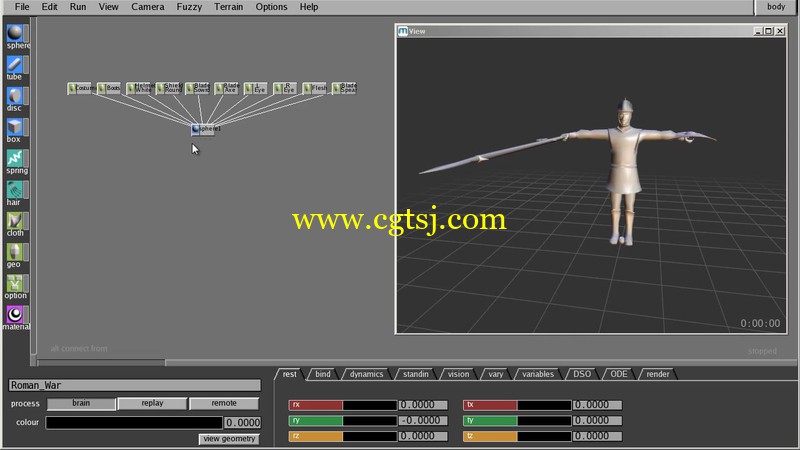Viewport: 800px width, 450px height.
Task: Select the sphere1 node in graph
Action: pyautogui.click(x=204, y=129)
